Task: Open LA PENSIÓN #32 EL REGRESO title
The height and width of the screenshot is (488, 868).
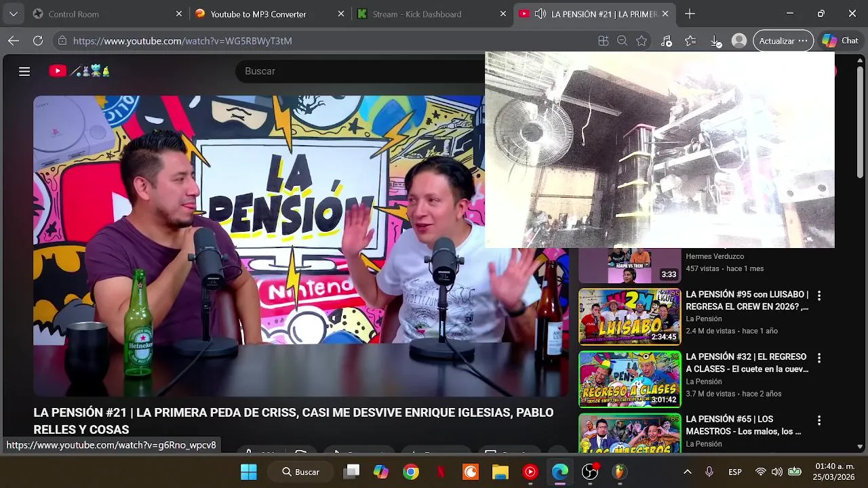Action: pos(747,363)
